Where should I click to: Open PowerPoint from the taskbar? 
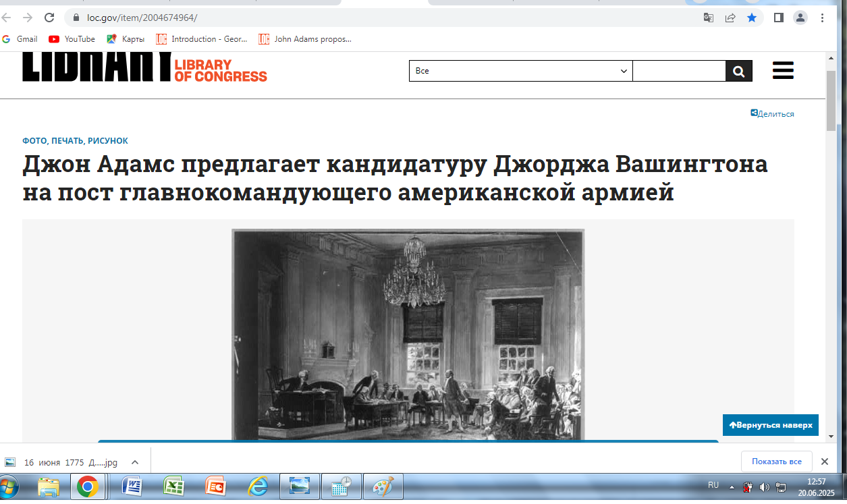216,486
